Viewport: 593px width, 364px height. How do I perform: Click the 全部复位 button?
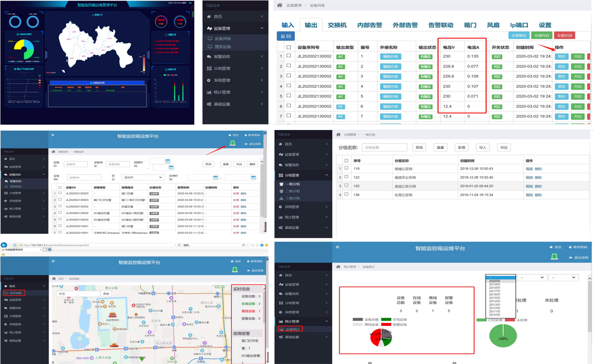(519, 35)
